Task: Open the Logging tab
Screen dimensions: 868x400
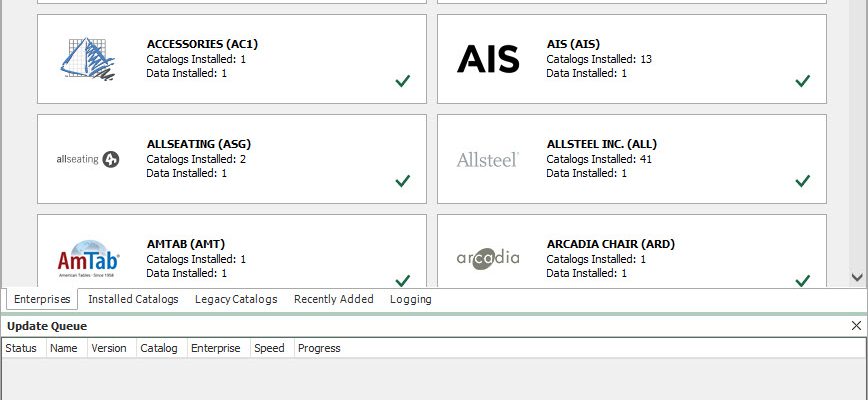Action: pyautogui.click(x=411, y=299)
